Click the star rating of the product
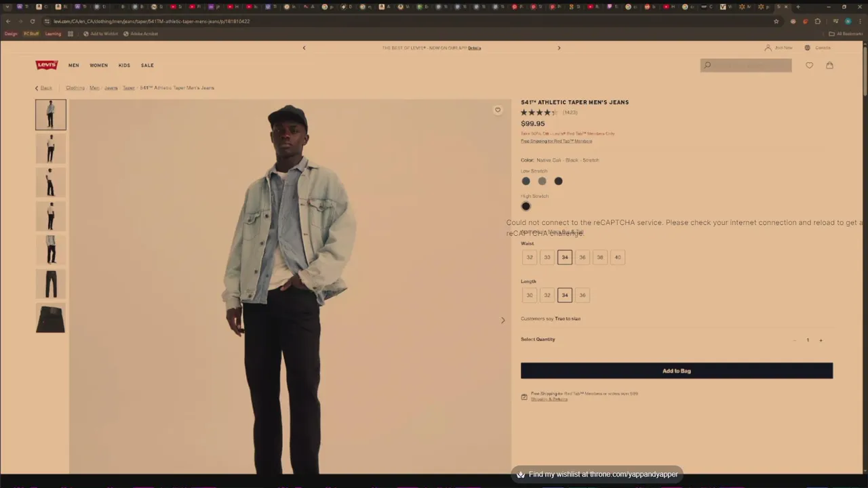 click(538, 113)
